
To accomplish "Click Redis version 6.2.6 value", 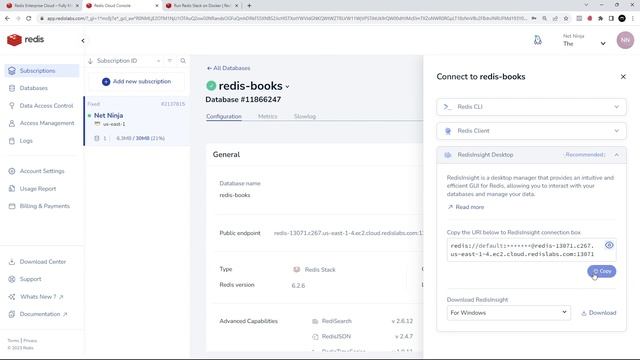I will [x=298, y=286].
